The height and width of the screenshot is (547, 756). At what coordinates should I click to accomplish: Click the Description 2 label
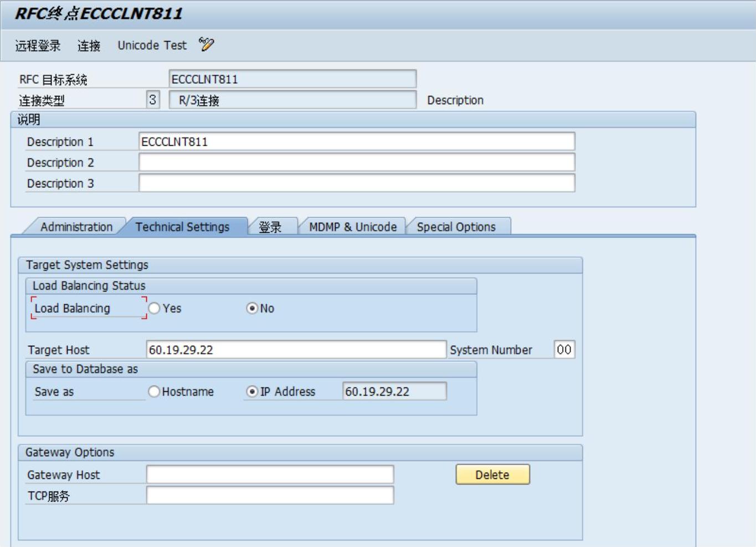click(x=60, y=163)
